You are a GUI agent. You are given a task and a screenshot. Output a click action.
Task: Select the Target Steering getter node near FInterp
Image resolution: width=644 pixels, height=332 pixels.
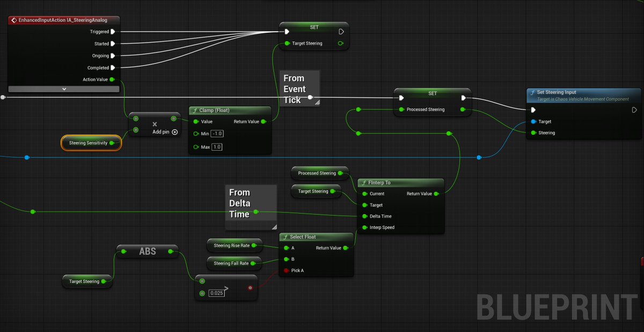[x=316, y=191]
